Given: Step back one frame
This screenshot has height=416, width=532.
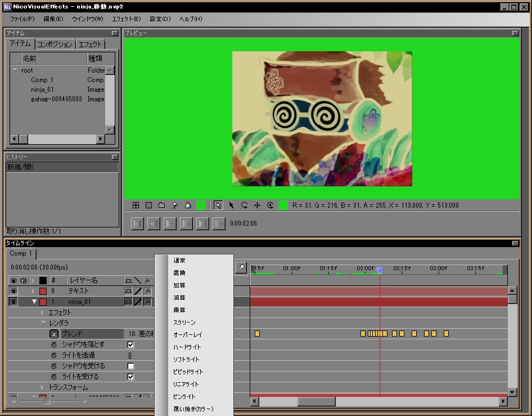Looking at the screenshot, I should pyautogui.click(x=154, y=223).
